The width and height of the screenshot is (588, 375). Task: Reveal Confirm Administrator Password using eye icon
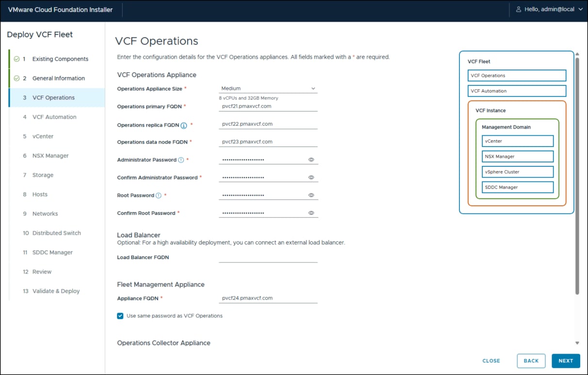pos(311,178)
